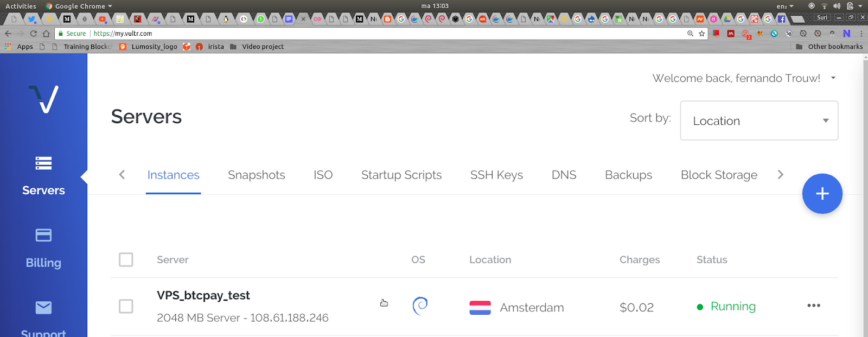Click the Charges column header

(640, 260)
